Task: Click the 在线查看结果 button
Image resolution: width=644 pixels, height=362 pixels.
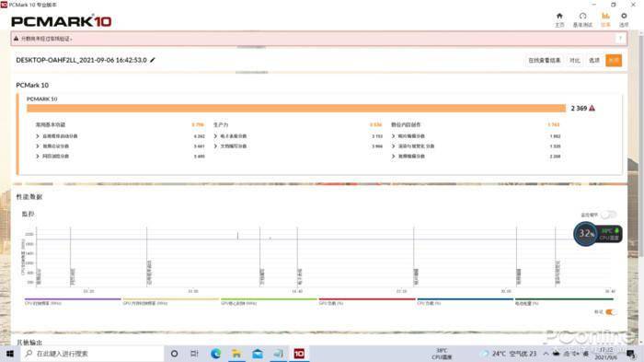Action: coord(545,61)
